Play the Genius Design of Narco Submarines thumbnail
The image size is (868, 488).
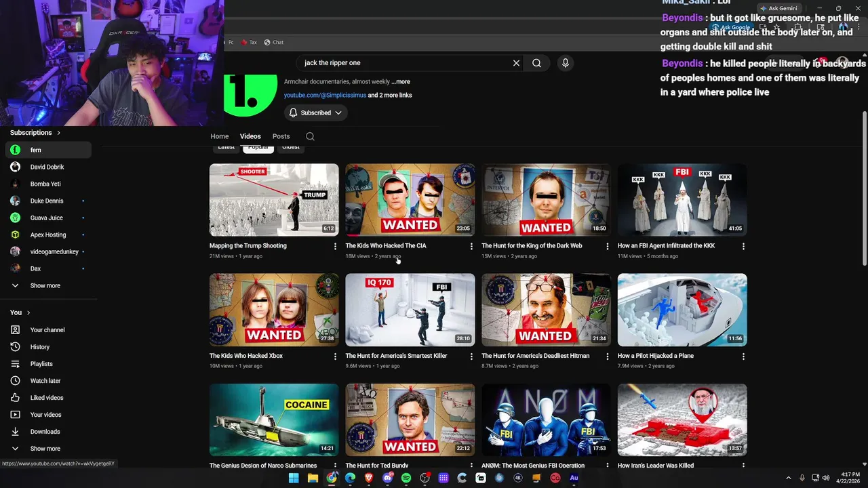[x=274, y=420]
